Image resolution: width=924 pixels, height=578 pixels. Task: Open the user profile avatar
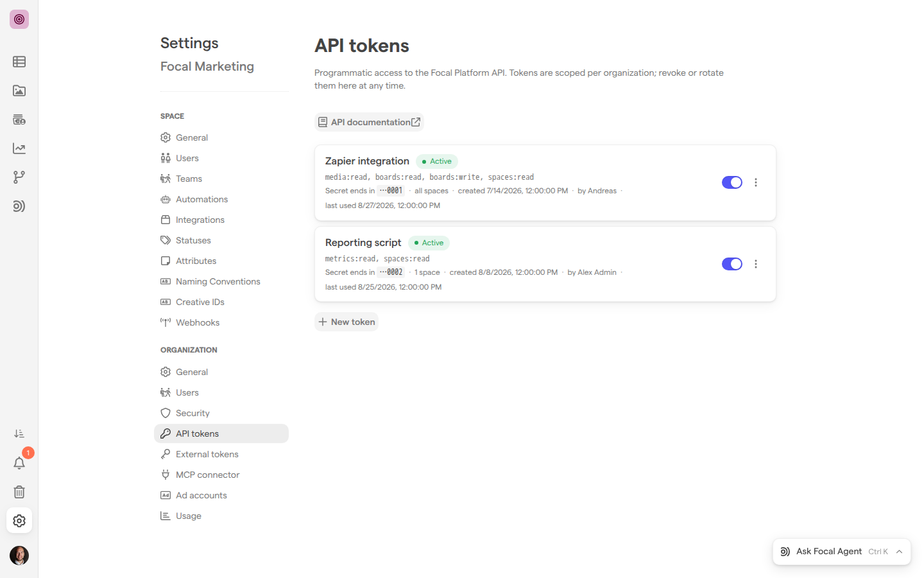point(19,556)
